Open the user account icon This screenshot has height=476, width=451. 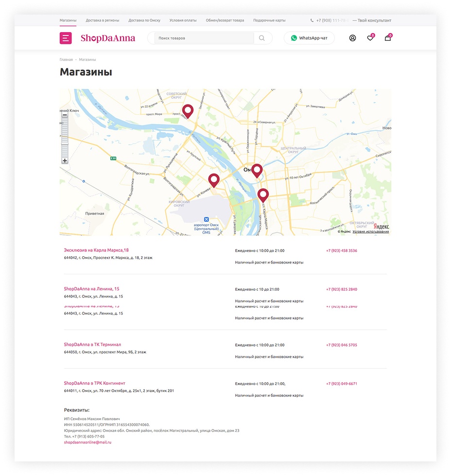pyautogui.click(x=352, y=38)
